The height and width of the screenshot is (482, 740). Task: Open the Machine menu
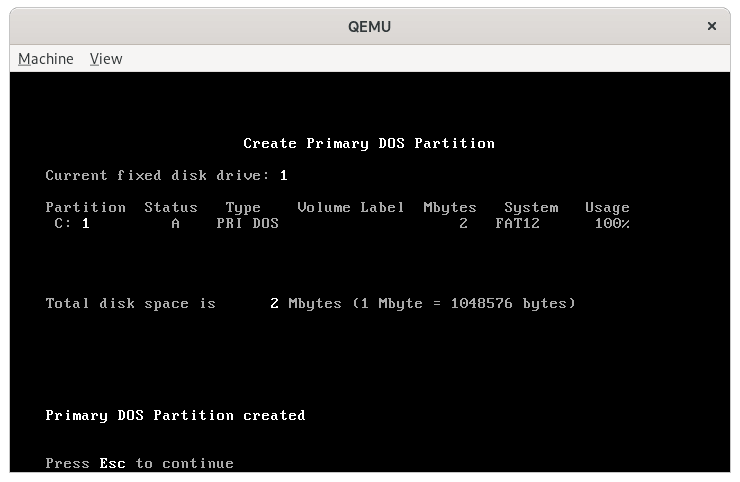46,59
